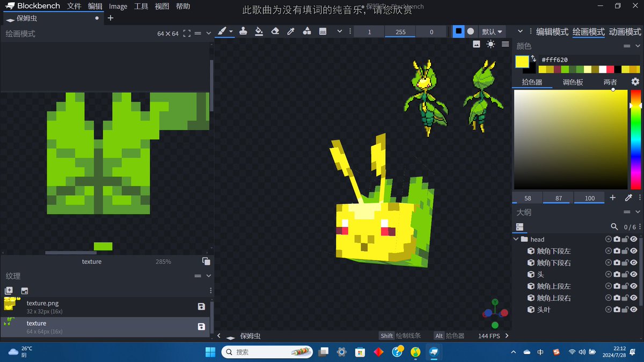644x362 pixels.
Task: Pick a color with the eyedropper tool
Action: tap(291, 31)
